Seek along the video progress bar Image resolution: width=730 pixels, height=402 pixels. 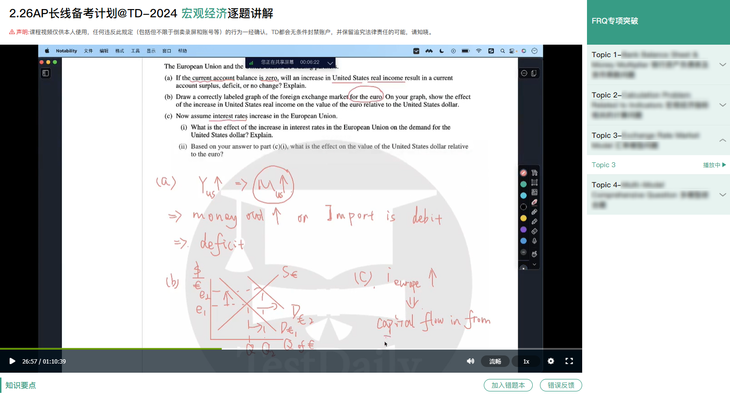[291, 348]
